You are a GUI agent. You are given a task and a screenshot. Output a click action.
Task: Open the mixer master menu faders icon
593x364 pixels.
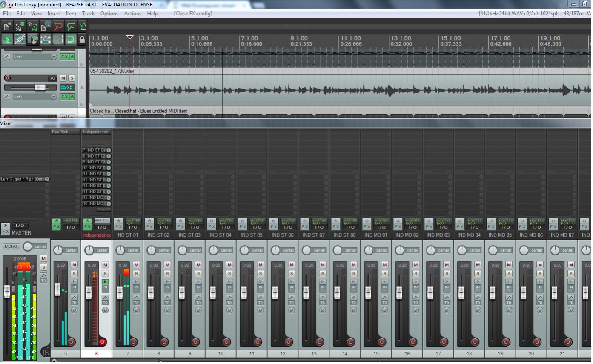[x=45, y=352]
